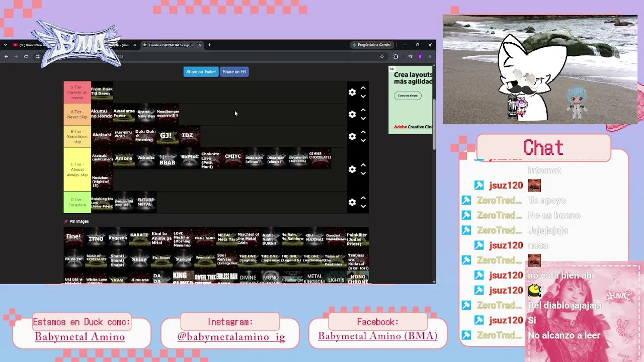Select FUTURE METAL song tile
This screenshot has width=644, height=362.
point(146,202)
